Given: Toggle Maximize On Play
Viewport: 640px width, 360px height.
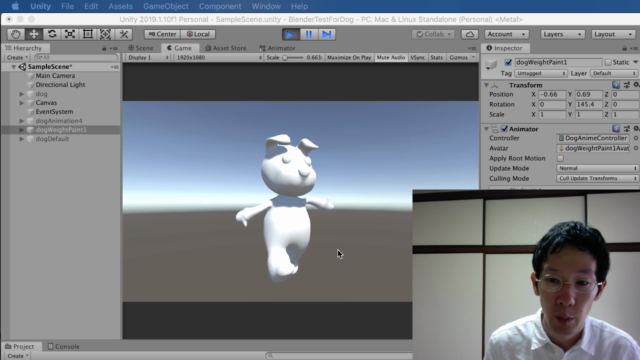Looking at the screenshot, I should coord(349,58).
